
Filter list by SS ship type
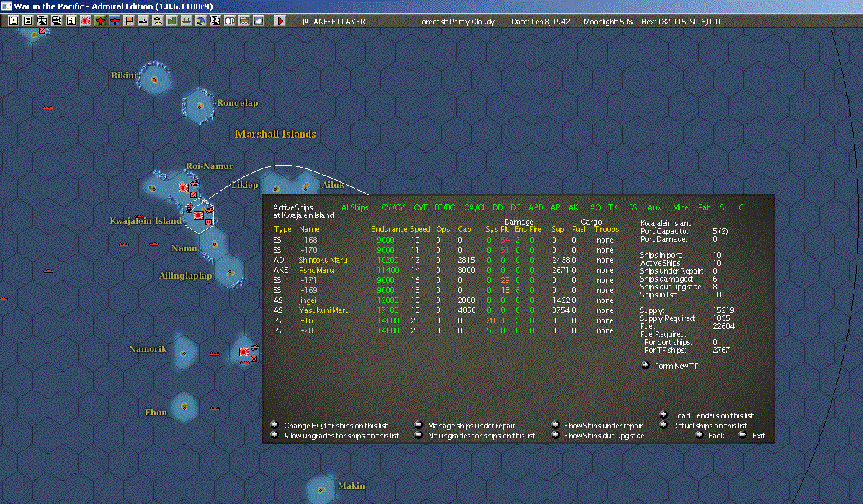pyautogui.click(x=633, y=207)
